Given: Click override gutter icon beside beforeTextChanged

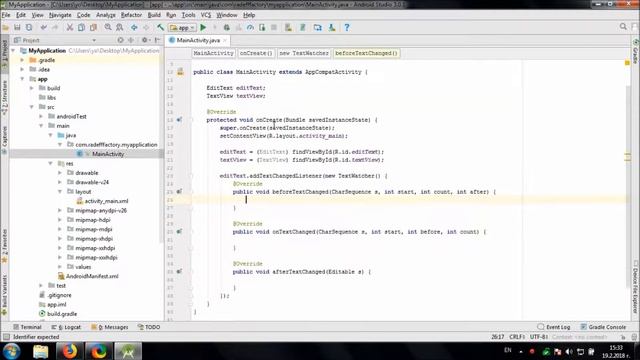Looking at the screenshot, I should click(x=179, y=191).
